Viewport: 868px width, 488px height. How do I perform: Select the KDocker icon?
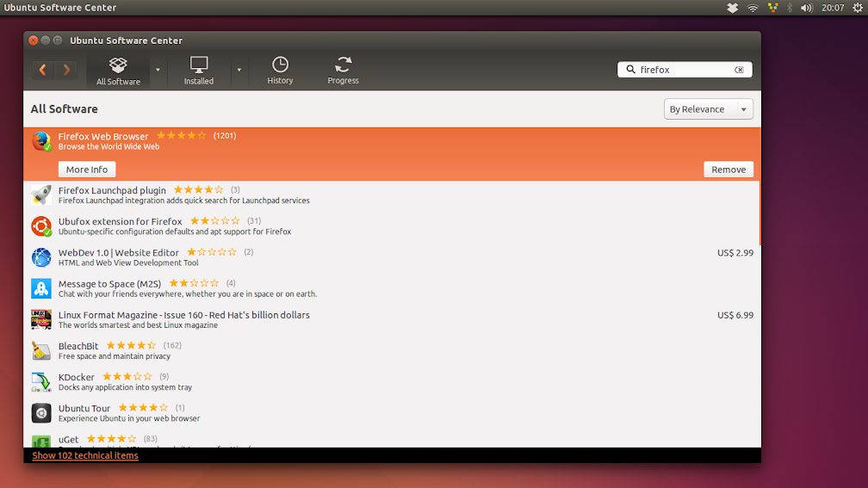point(41,382)
